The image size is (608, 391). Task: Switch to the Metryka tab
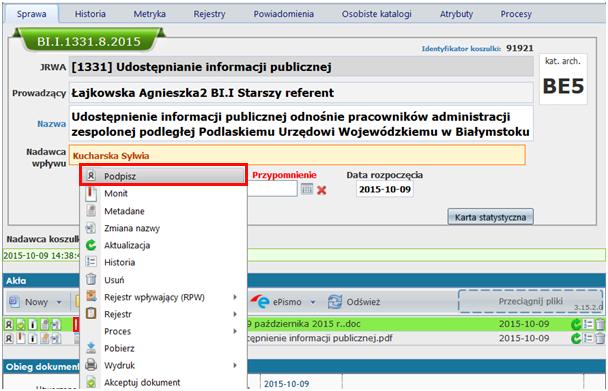pyautogui.click(x=150, y=14)
